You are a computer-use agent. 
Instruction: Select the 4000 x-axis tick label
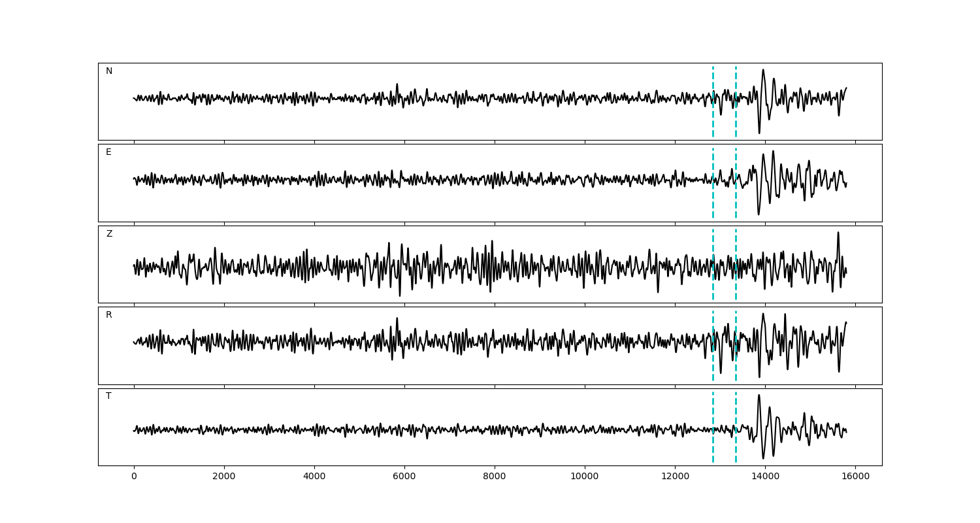tap(314, 477)
